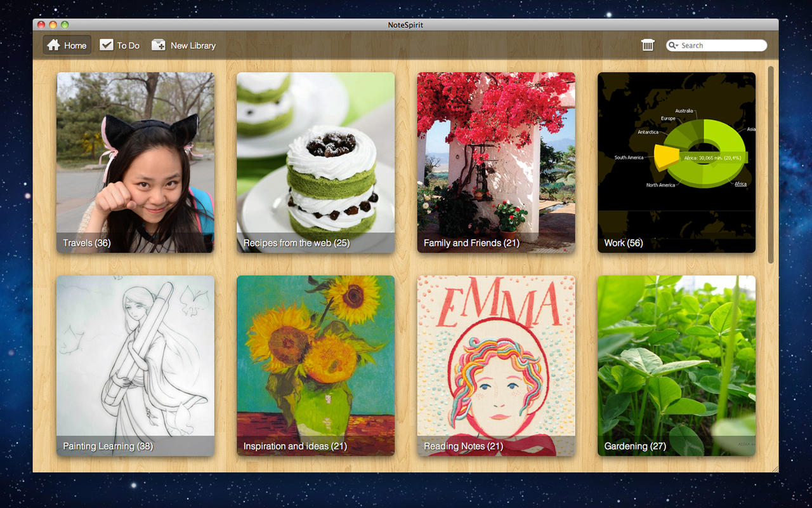
Task: Select the New Library text label
Action: coord(193,46)
